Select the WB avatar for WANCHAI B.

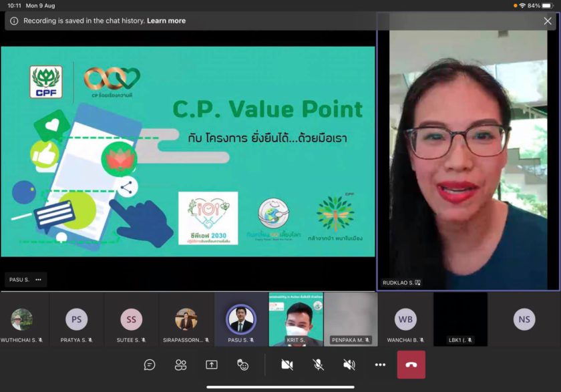[405, 320]
